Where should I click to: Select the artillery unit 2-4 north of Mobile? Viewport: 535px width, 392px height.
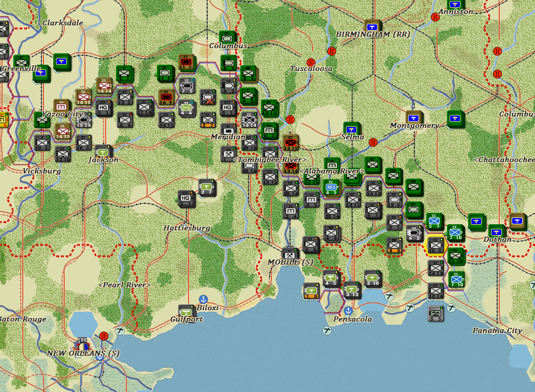point(291,211)
